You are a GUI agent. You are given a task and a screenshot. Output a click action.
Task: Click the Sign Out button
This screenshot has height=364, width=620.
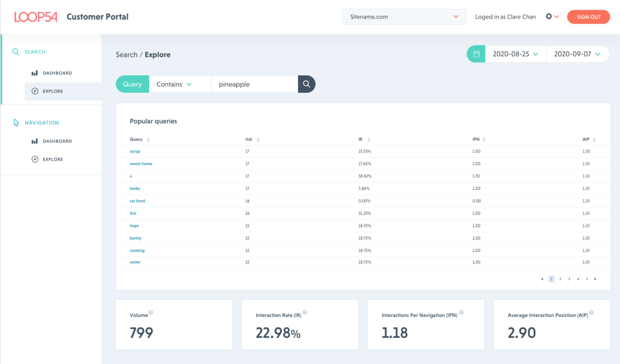589,16
